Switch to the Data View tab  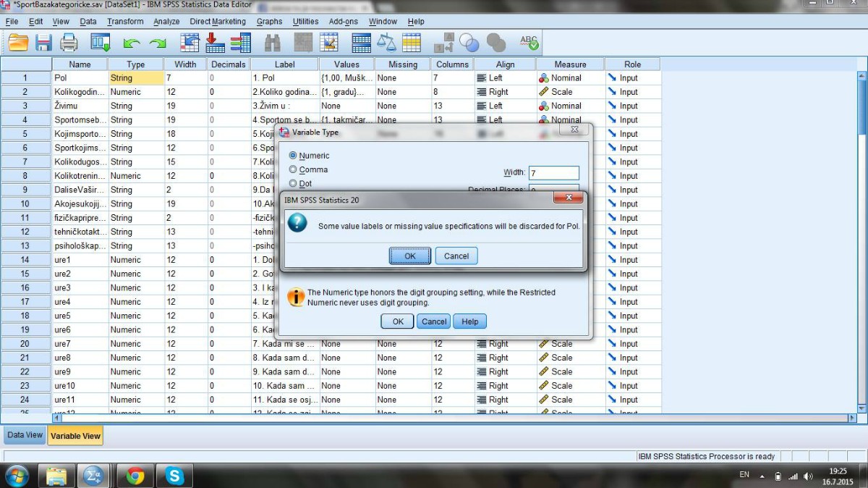tap(25, 435)
